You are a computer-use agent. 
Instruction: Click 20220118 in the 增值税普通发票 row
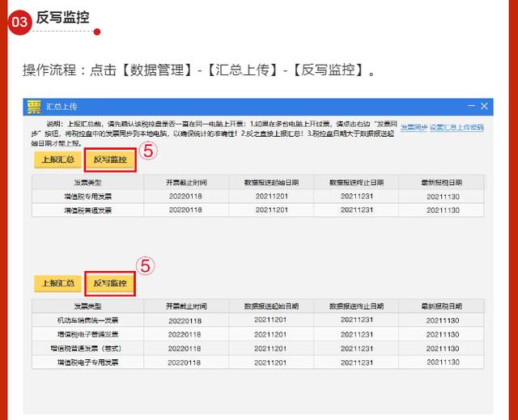[x=185, y=210]
